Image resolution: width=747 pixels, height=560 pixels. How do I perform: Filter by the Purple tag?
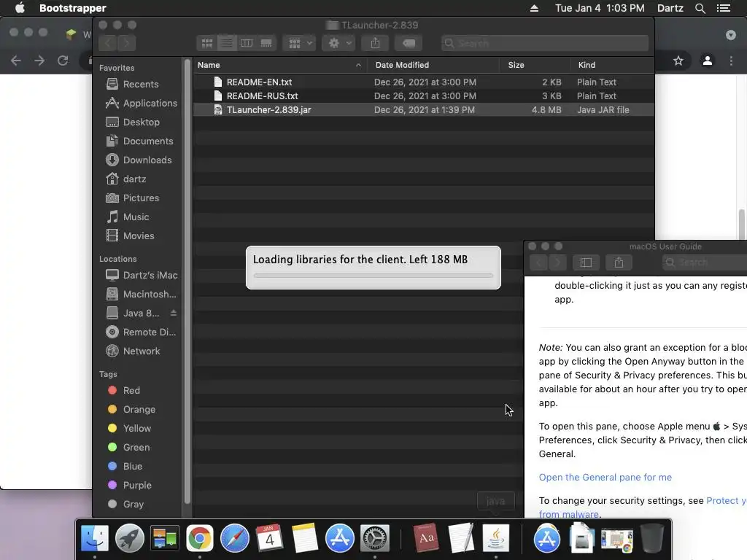click(x=130, y=485)
